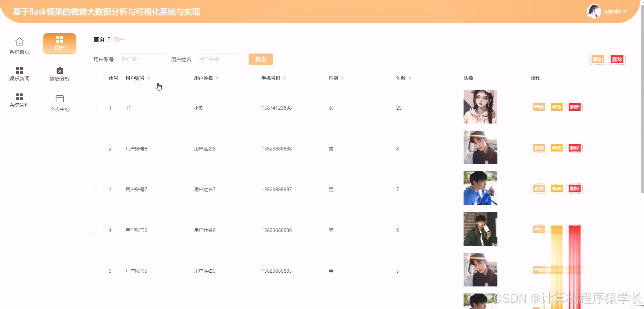This screenshot has width=644, height=309.
Task: Click the 添加 add button
Action: [x=597, y=59]
